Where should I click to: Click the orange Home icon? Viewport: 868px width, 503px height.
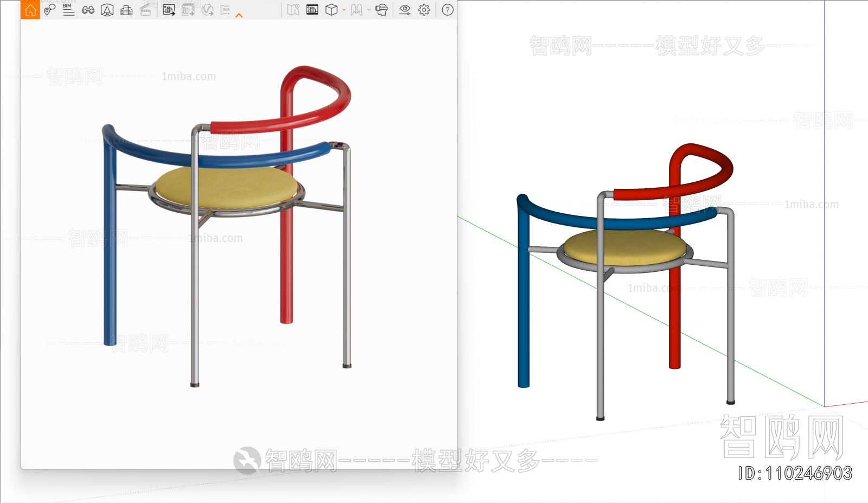[x=30, y=10]
